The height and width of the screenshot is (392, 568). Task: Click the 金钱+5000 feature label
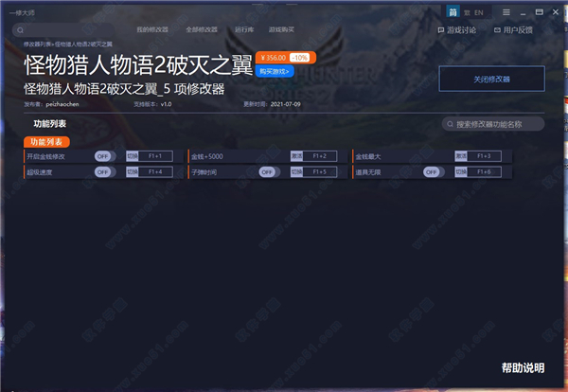coord(206,156)
